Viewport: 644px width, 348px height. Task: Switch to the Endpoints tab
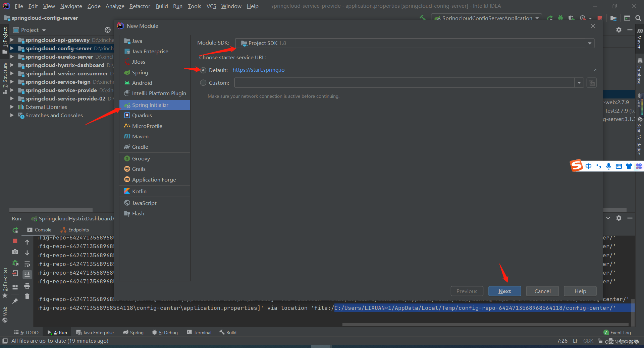click(74, 230)
